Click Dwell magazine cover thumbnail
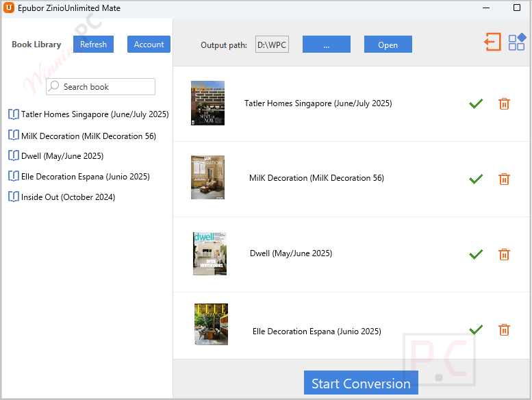This screenshot has width=532, height=400. (210, 253)
